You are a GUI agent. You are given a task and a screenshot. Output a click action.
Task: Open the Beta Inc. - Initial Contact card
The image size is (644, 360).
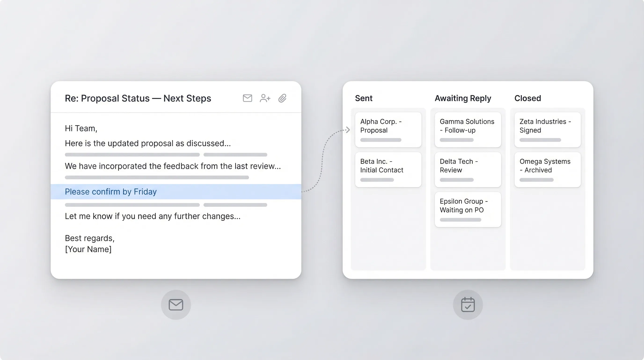(388, 169)
